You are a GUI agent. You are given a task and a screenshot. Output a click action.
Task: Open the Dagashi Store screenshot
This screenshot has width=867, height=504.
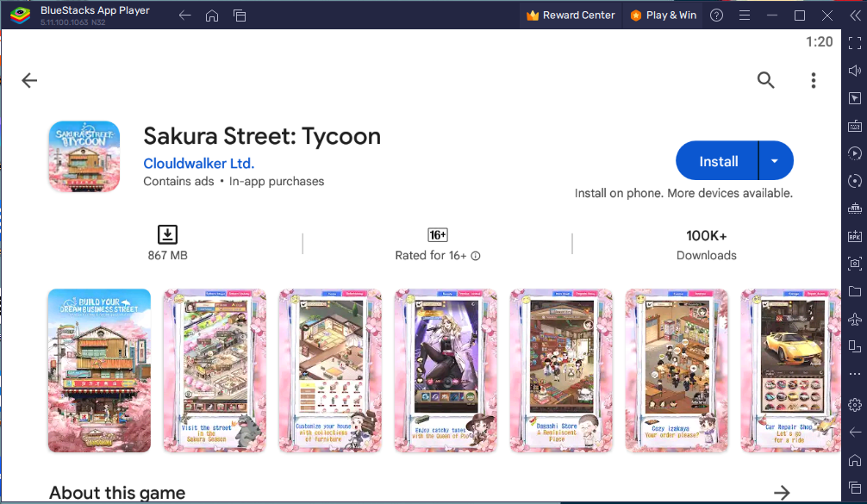tap(561, 370)
